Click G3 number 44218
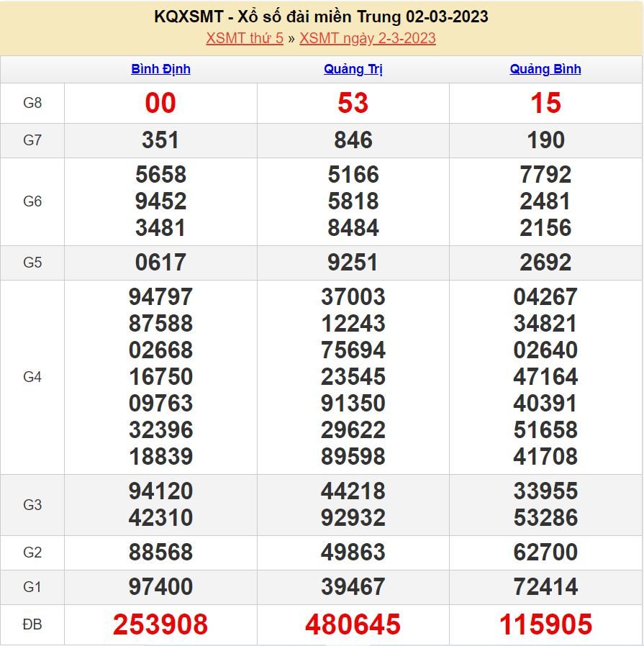Image resolution: width=644 pixels, height=646 pixels. (x=353, y=491)
